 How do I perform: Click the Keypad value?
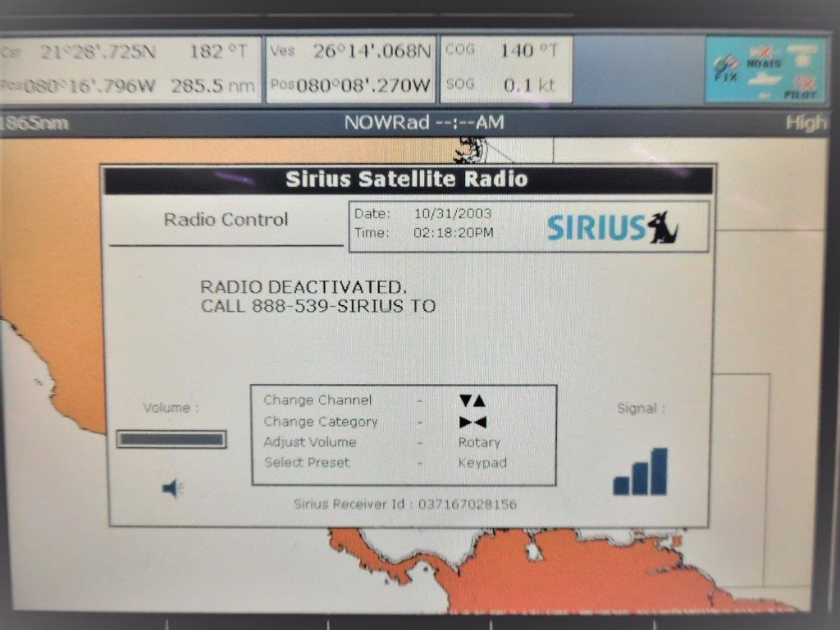point(482,463)
